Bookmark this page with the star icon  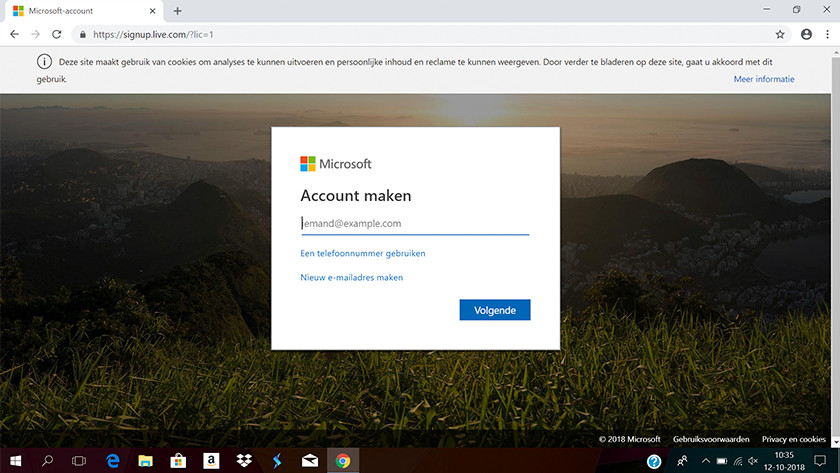(x=780, y=34)
